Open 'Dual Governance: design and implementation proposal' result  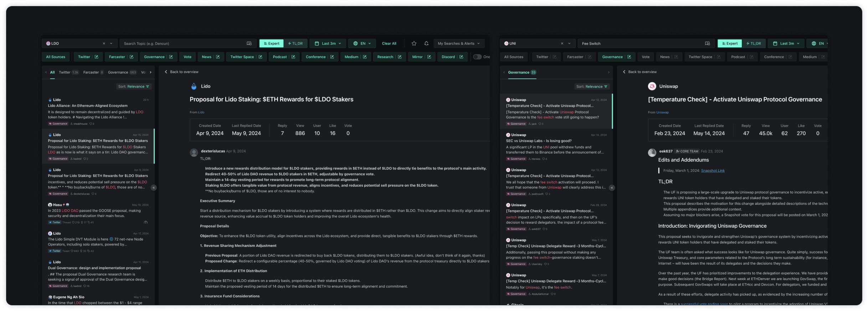tap(98, 274)
